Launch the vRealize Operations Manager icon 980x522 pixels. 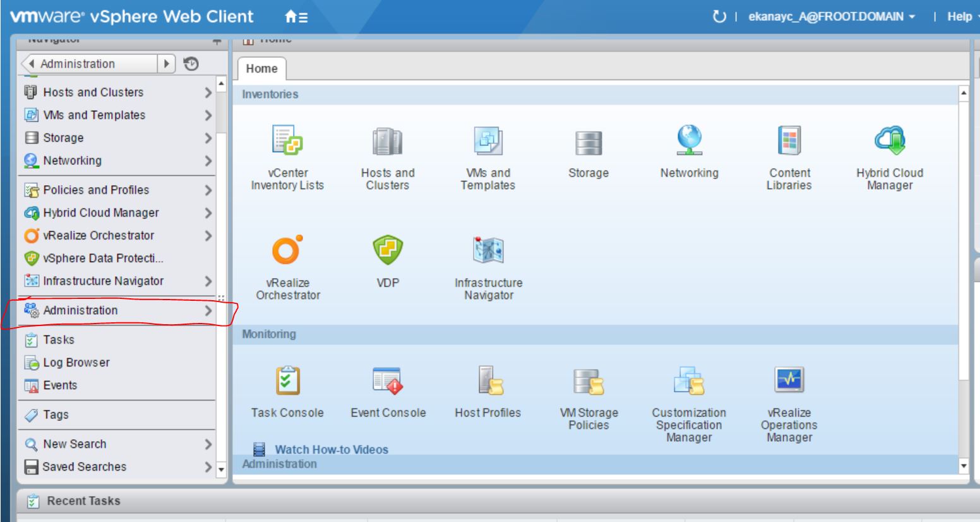pos(789,379)
